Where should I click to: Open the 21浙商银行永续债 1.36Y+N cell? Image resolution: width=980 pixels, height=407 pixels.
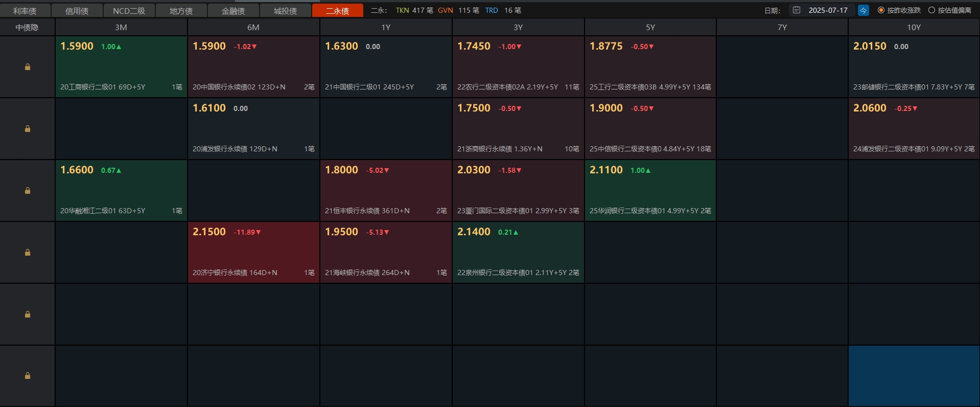pos(518,129)
